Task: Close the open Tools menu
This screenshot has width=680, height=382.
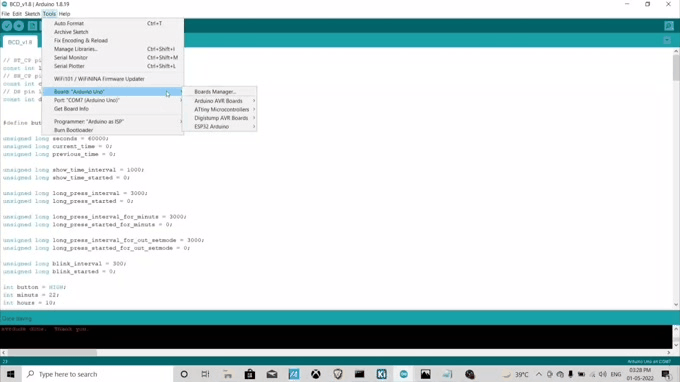Action: pos(49,14)
